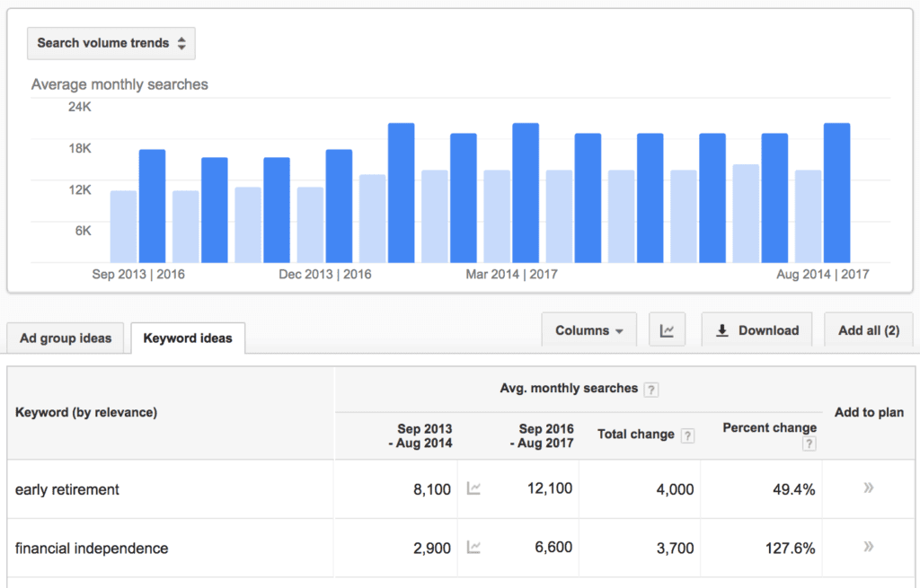Open the Search volume trends dropdown

111,42
